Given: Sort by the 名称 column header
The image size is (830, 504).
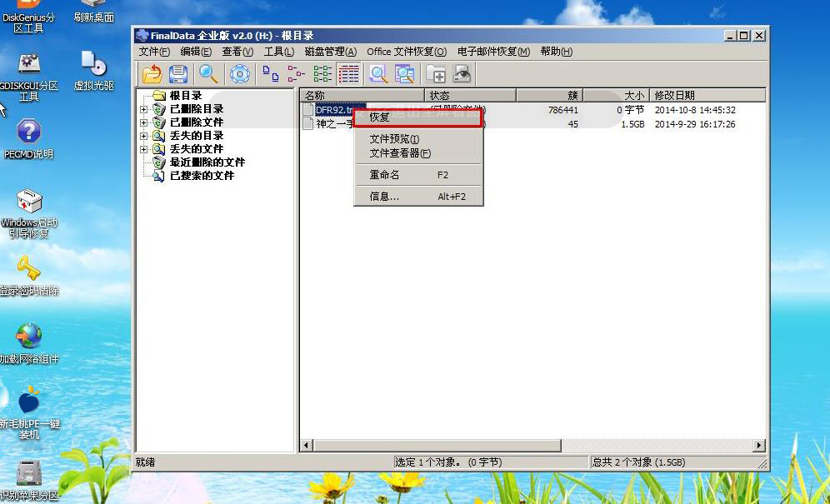Looking at the screenshot, I should point(362,95).
